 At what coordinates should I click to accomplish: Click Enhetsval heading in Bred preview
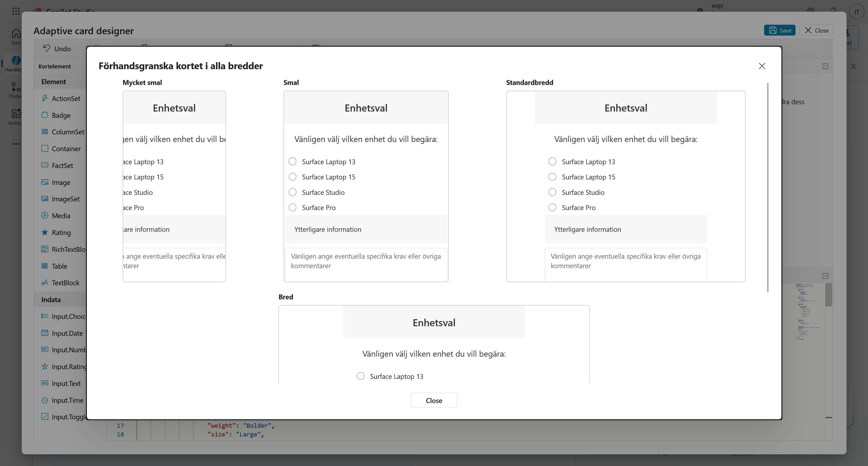[x=434, y=323]
